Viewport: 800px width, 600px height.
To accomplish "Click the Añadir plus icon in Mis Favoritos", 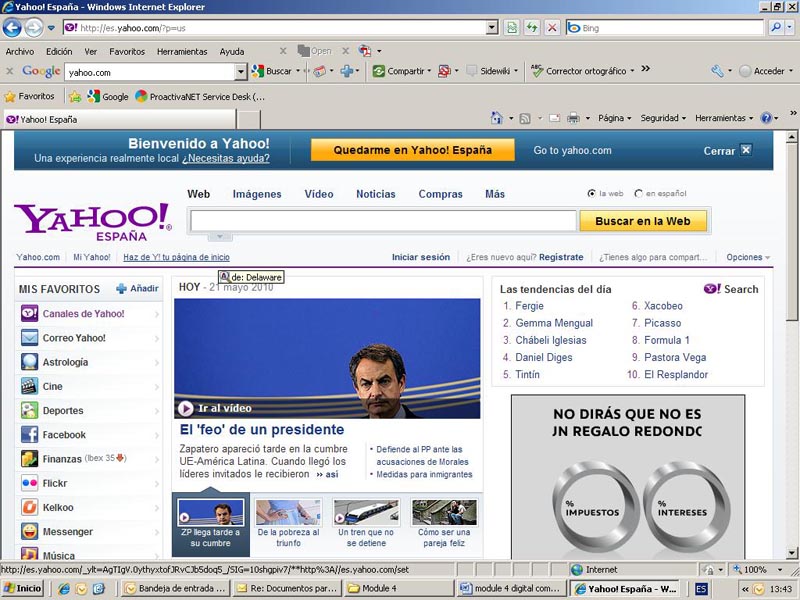I will point(121,289).
